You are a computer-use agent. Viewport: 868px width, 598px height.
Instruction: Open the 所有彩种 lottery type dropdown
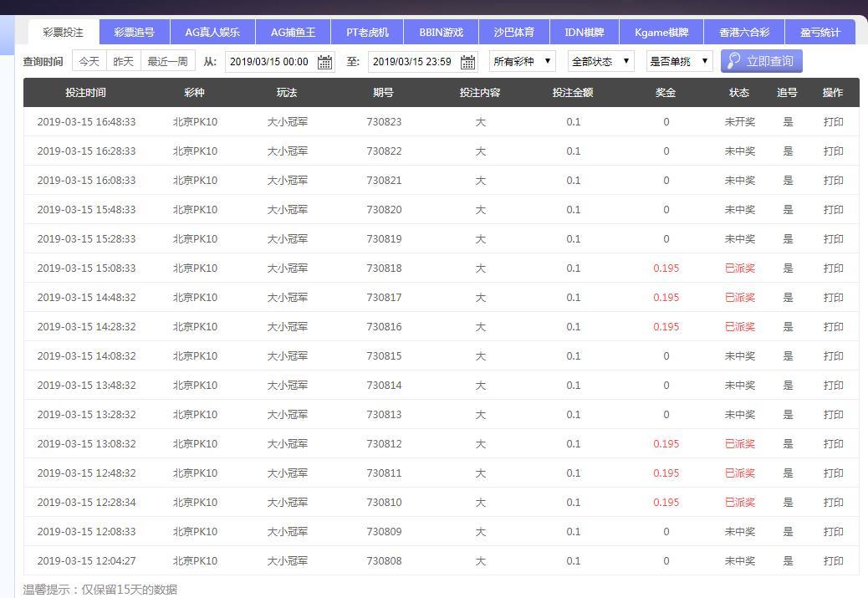coord(522,61)
